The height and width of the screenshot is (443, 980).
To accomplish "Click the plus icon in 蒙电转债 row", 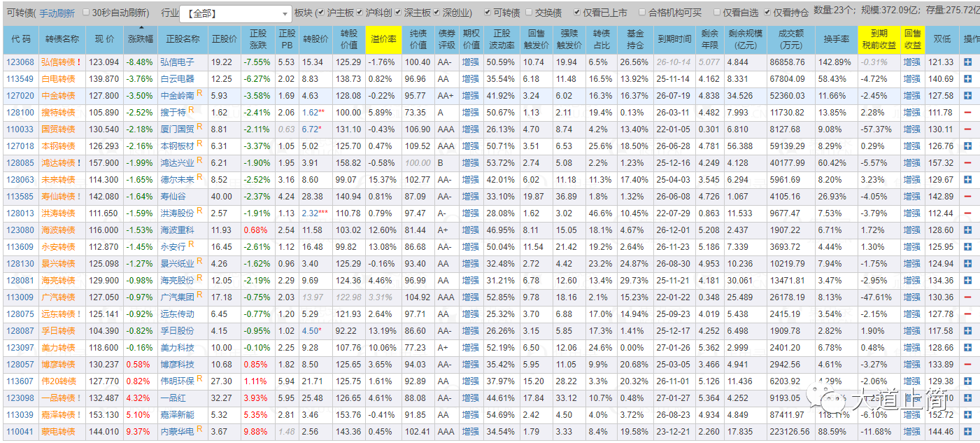I will 967,432.
